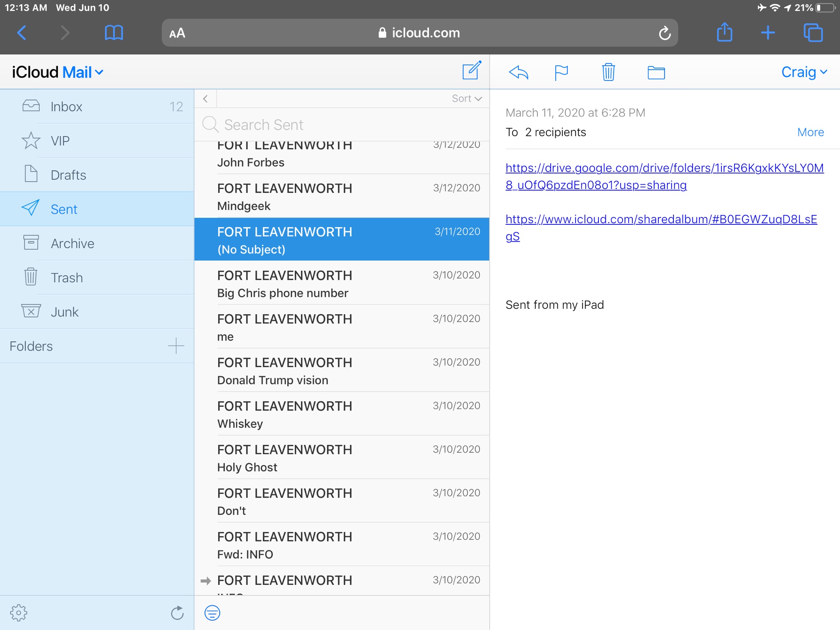Click the Inbox unread count 12
Viewport: 840px width, 630px height.
tap(176, 107)
